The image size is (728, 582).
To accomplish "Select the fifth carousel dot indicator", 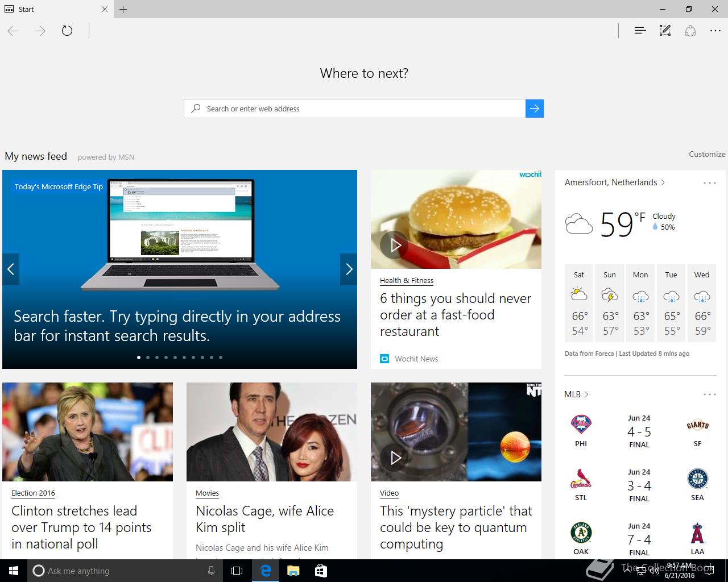I will (x=175, y=357).
